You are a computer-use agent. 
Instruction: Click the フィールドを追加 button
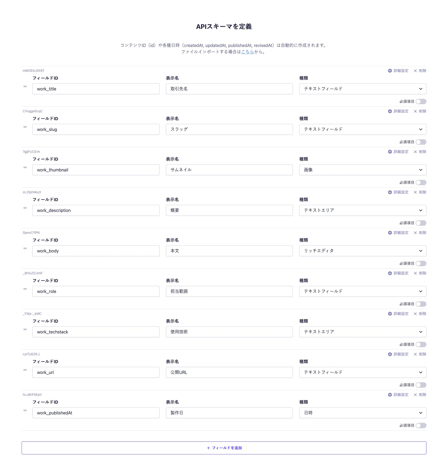(224, 448)
